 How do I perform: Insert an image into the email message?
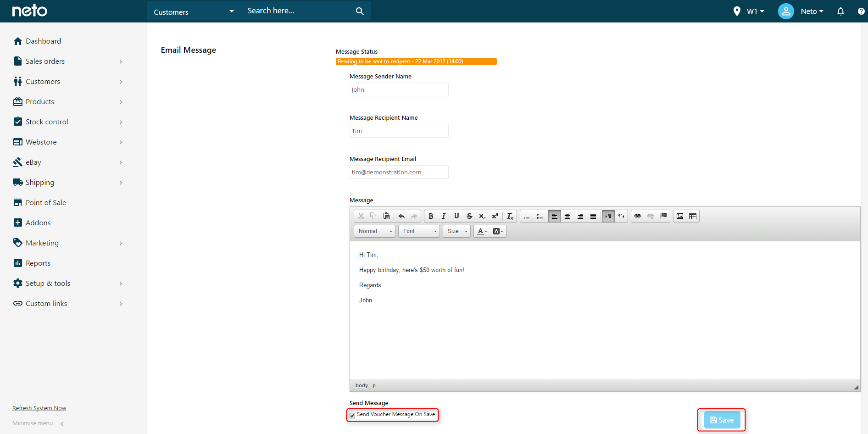tap(680, 216)
